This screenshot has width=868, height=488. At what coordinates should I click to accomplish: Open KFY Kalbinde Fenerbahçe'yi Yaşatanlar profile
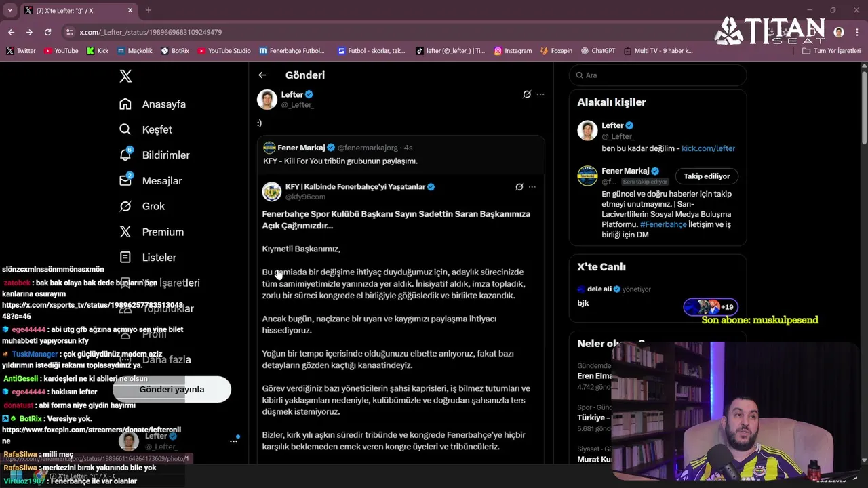click(355, 187)
